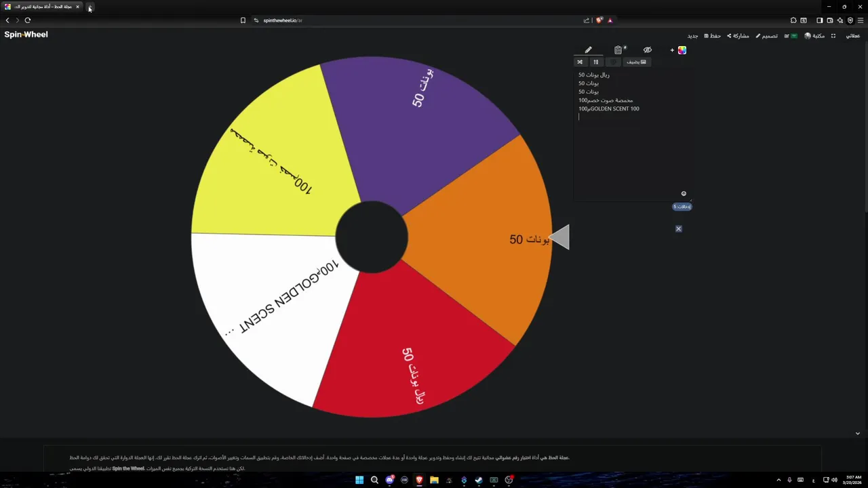Shuffle the wheel entries
The width and height of the screenshot is (868, 488).
tap(580, 62)
